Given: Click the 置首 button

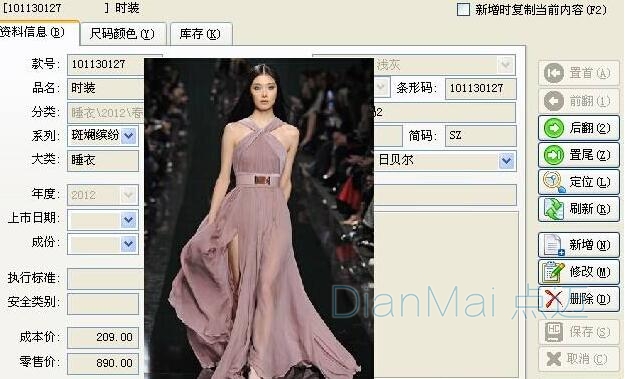Looking at the screenshot, I should (x=579, y=73).
